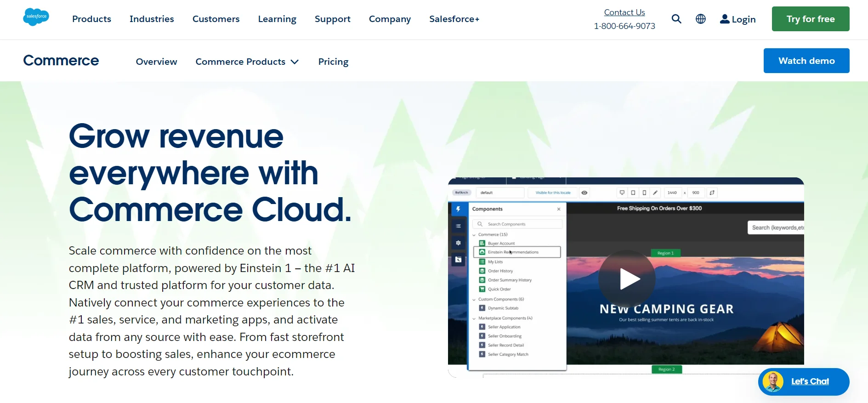The image size is (868, 403).
Task: Click the default locale field
Action: tap(500, 193)
